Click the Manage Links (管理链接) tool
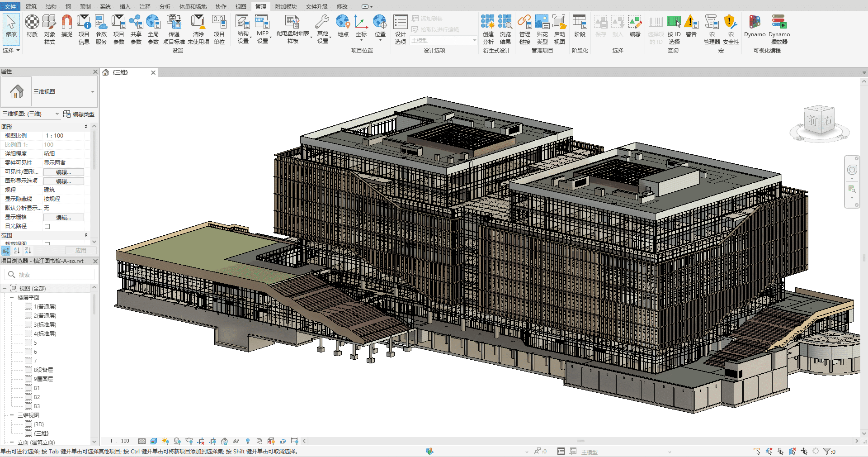The width and height of the screenshot is (868, 457). pyautogui.click(x=524, y=27)
